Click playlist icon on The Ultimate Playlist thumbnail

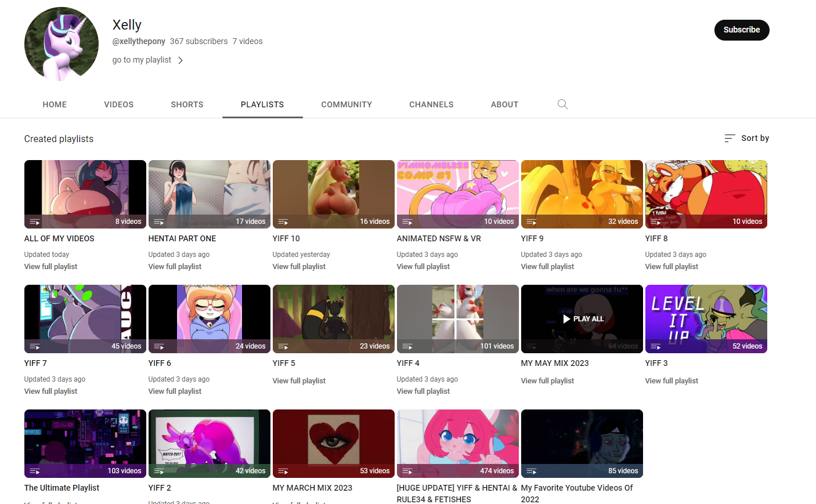(x=35, y=471)
